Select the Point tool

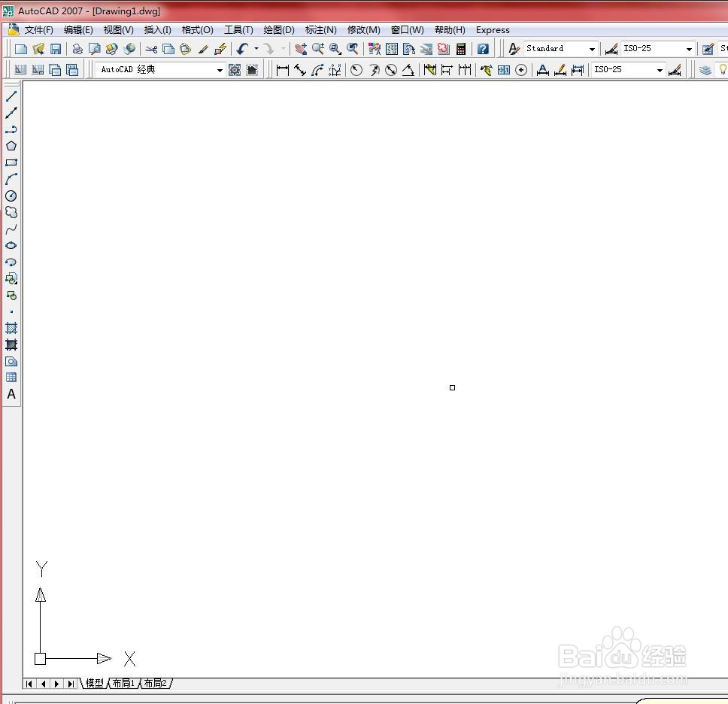click(11, 311)
